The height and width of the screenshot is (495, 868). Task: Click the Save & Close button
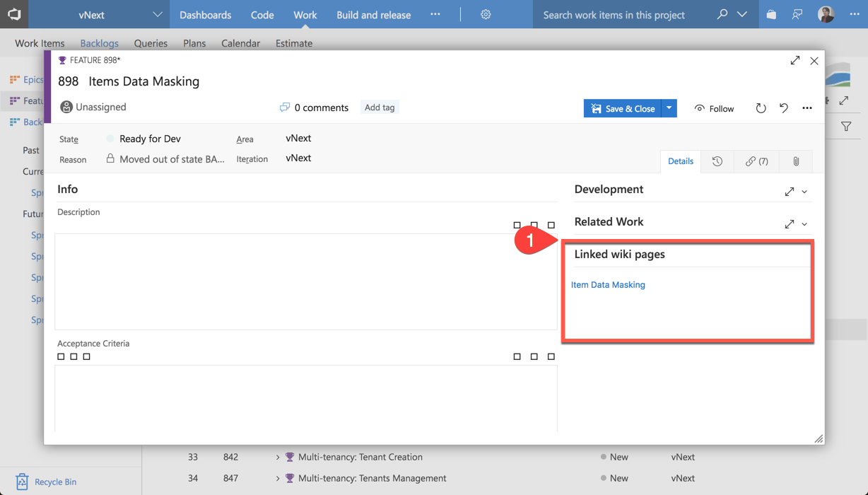pyautogui.click(x=622, y=108)
